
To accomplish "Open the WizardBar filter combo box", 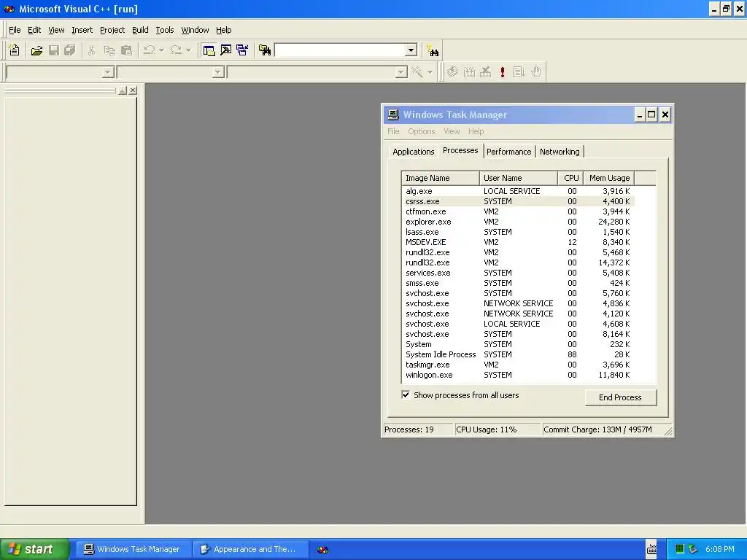I will 171,72.
